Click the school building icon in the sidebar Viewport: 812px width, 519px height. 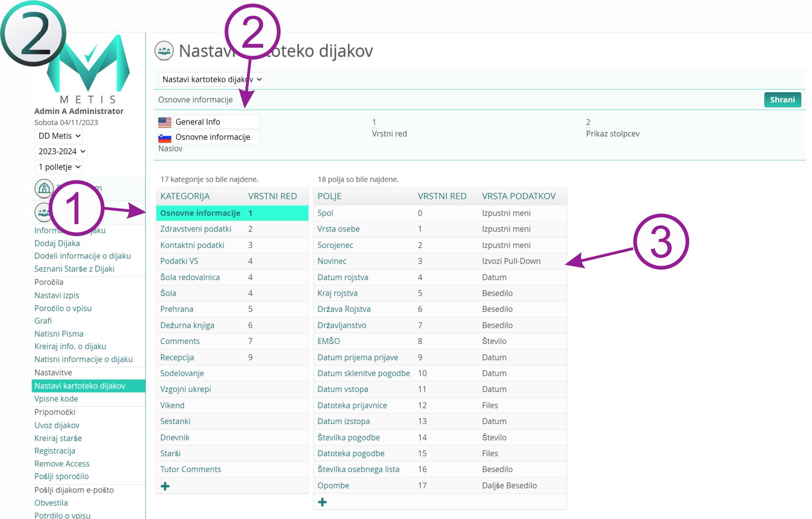[x=44, y=188]
